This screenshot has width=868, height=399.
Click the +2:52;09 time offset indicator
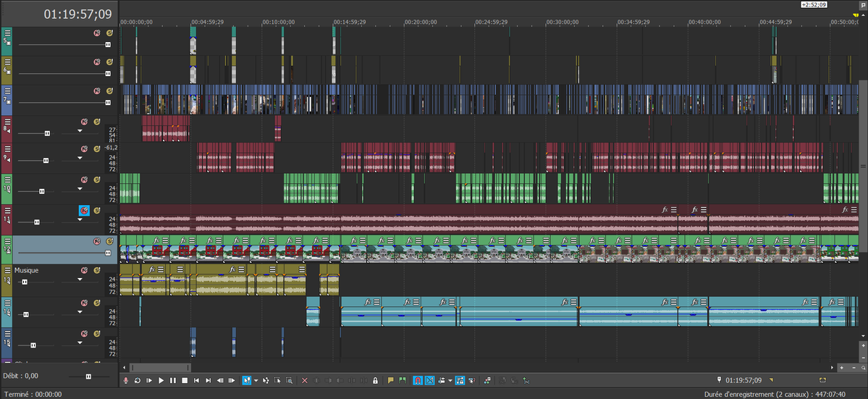coord(814,4)
